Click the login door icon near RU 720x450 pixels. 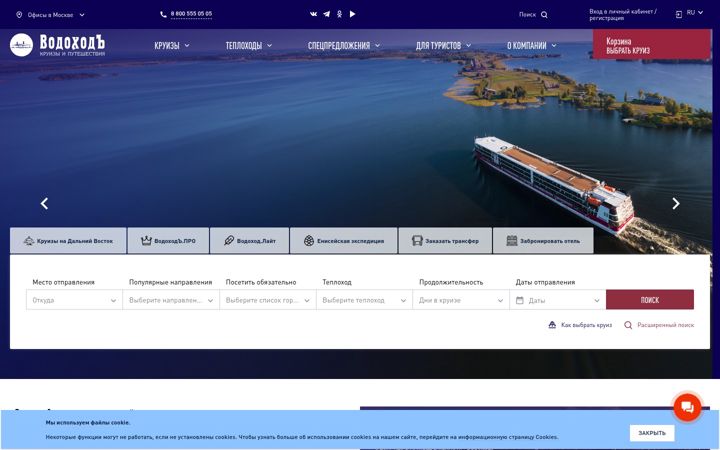point(679,15)
